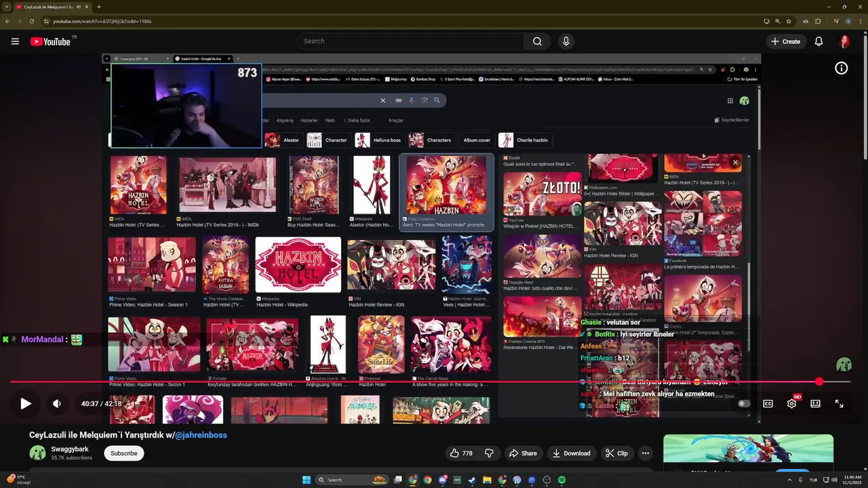This screenshot has width=868, height=488.
Task: Open YouTube notifications bell
Action: [x=818, y=41]
